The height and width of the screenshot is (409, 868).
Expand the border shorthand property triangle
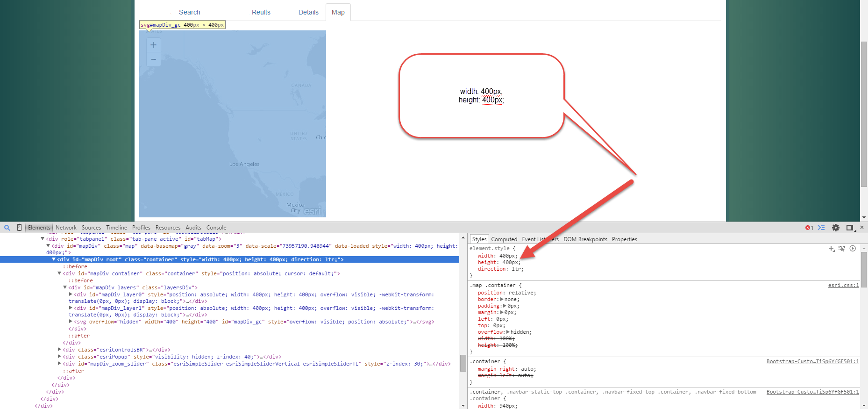[x=502, y=300]
